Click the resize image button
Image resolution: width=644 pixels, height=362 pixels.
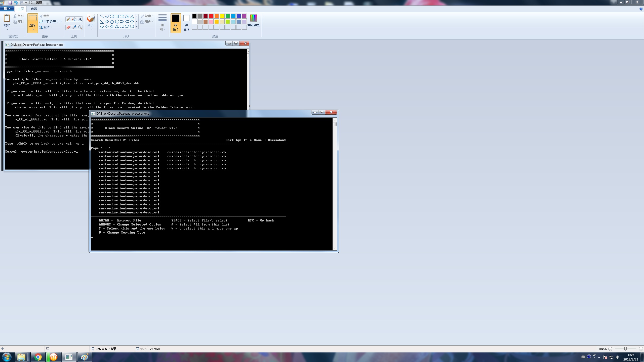click(x=51, y=22)
